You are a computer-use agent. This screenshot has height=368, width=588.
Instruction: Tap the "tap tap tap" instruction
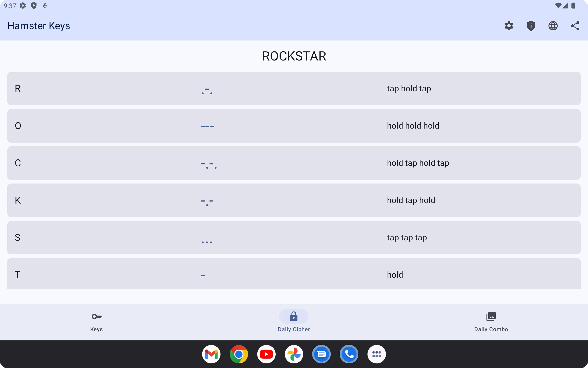(x=407, y=238)
